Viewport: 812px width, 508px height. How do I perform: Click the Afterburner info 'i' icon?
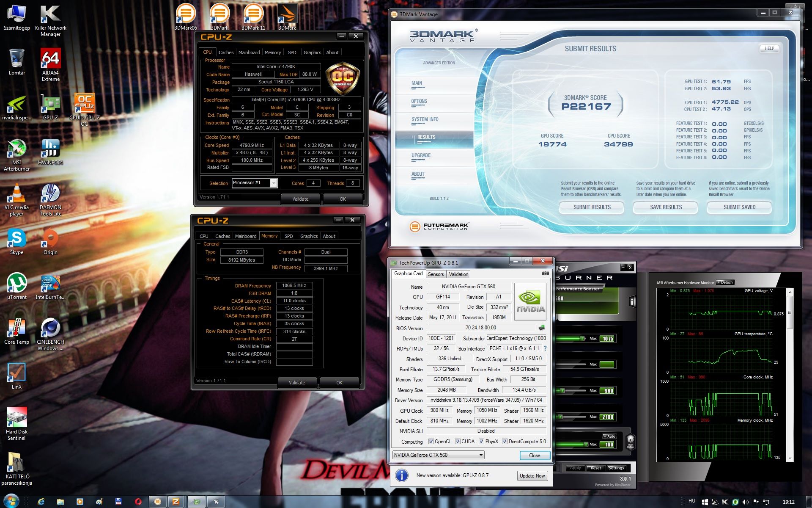(632, 301)
